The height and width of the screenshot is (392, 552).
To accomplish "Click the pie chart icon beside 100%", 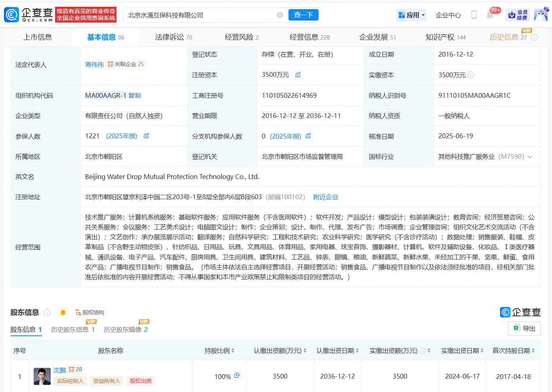I will [x=237, y=375].
